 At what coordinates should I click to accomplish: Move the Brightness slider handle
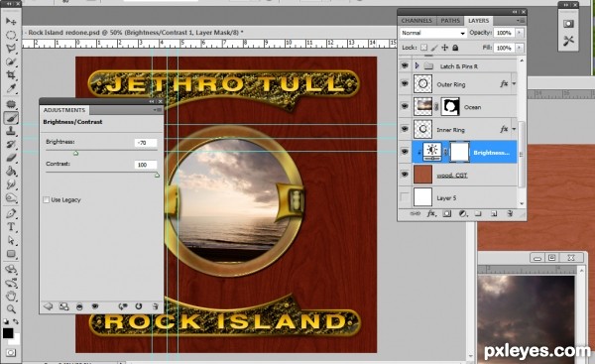coord(76,153)
